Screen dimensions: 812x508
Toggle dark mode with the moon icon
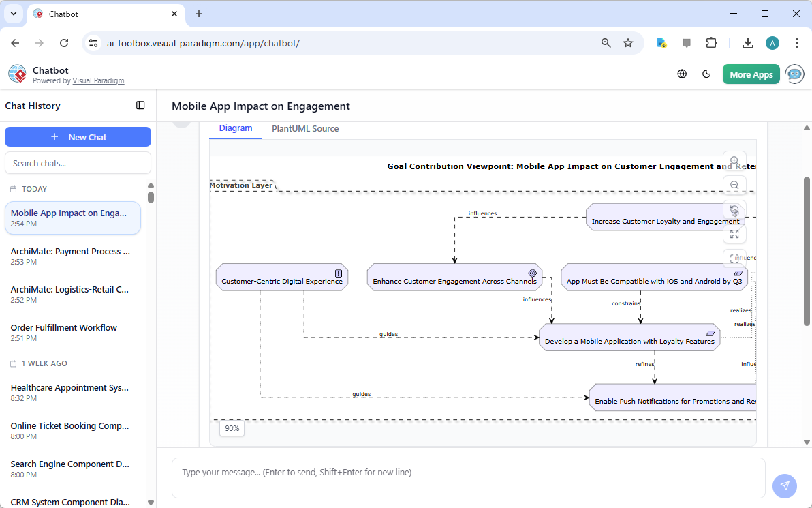click(706, 74)
